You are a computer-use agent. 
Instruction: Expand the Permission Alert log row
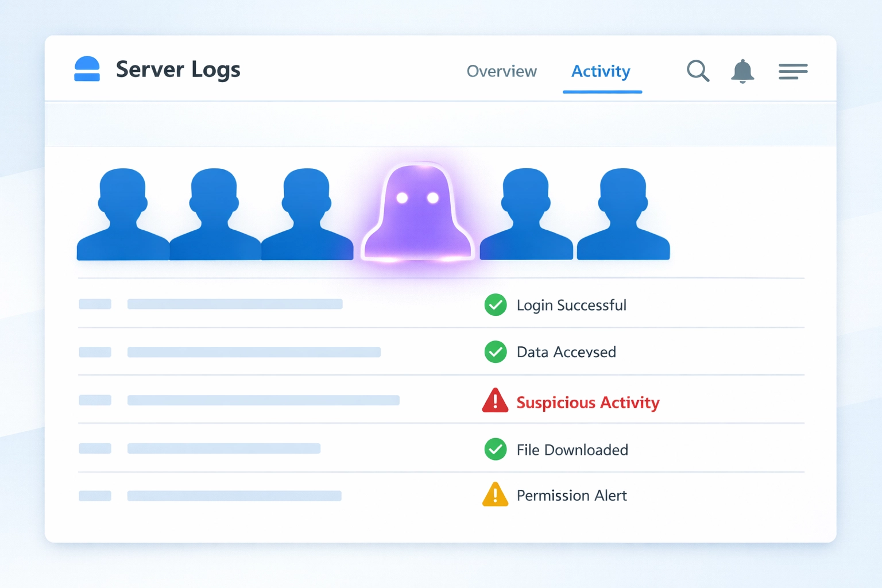click(234, 494)
